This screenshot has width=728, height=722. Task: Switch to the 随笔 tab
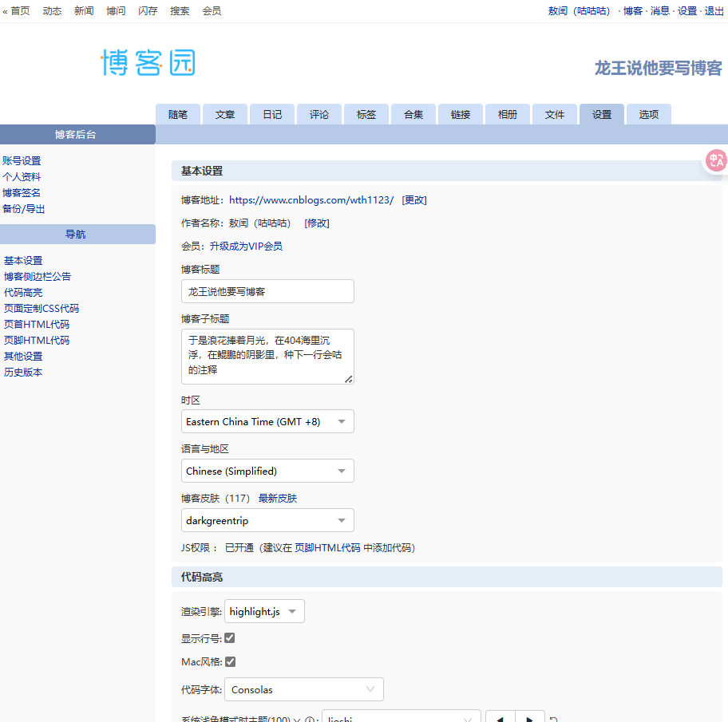tap(178, 114)
